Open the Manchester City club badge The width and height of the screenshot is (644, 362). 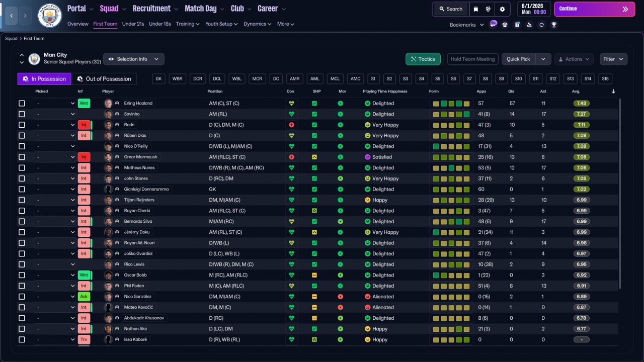point(50,16)
